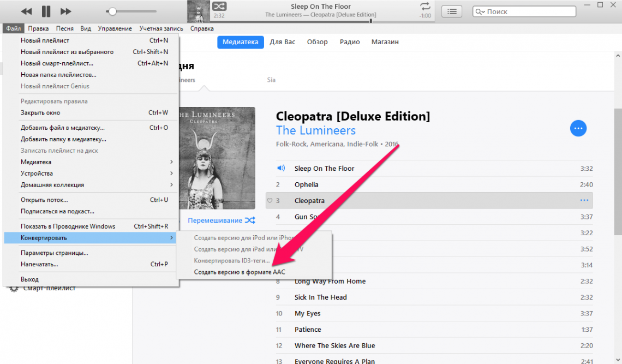622x364 pixels.
Task: Click the gear icon next to Смарт-плейлист
Action: [x=14, y=288]
